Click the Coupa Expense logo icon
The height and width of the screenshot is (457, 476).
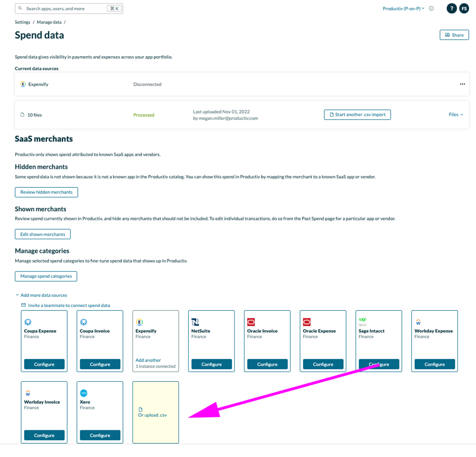click(x=28, y=322)
